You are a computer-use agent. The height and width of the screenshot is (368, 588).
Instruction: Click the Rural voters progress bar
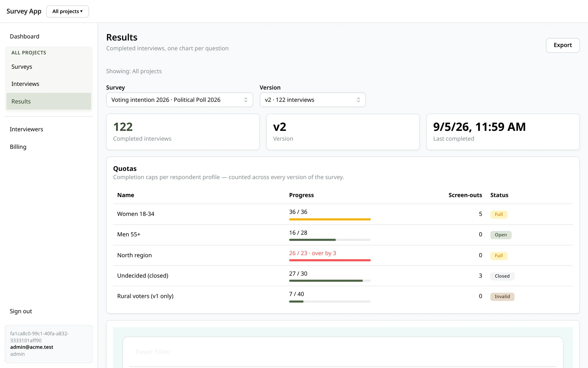click(330, 301)
